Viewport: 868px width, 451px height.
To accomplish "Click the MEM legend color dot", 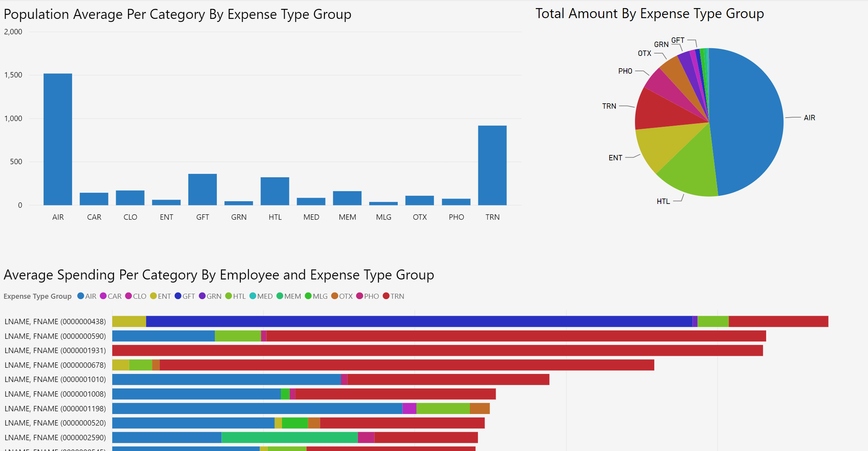I will point(280,296).
